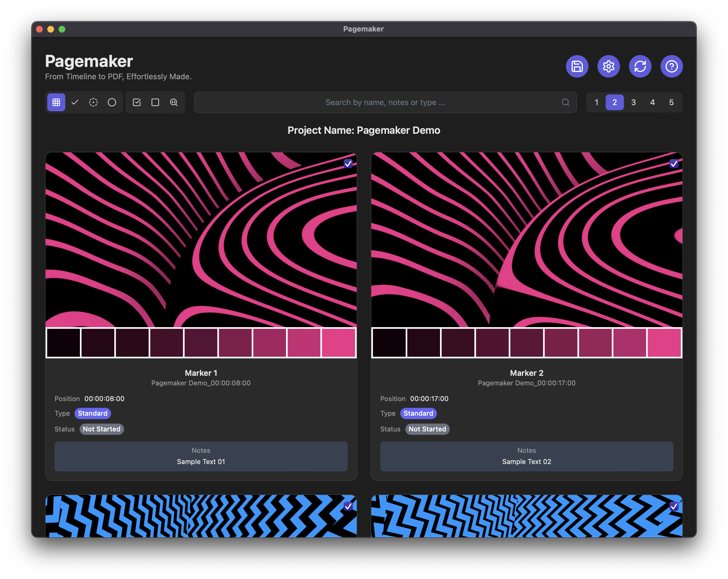
Task: Uncheck Marker 2 thumbnail checkbox
Action: pos(674,164)
